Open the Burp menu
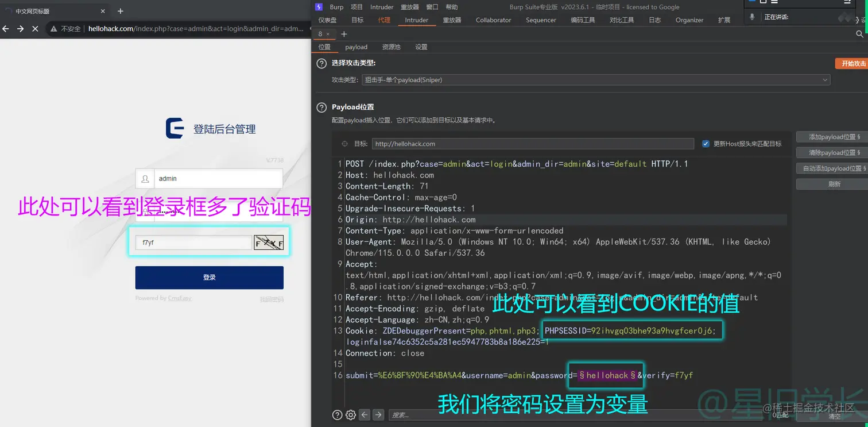868x427 pixels. (336, 7)
